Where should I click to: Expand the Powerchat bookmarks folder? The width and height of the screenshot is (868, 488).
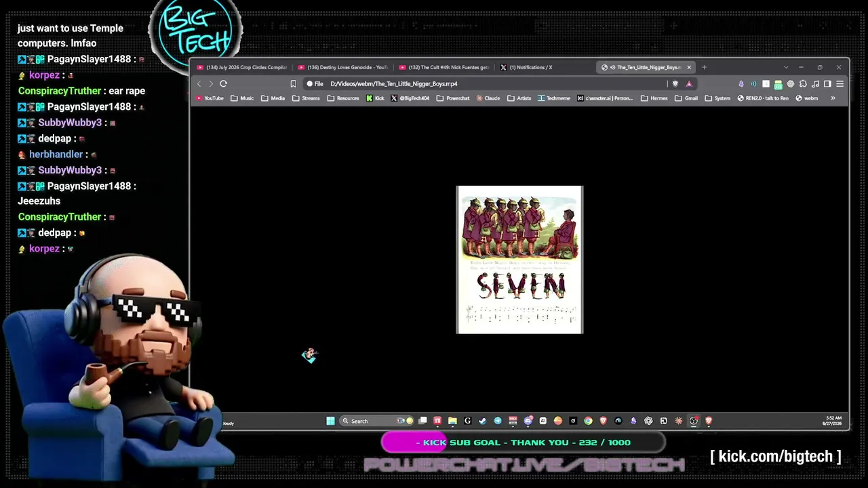point(453,98)
